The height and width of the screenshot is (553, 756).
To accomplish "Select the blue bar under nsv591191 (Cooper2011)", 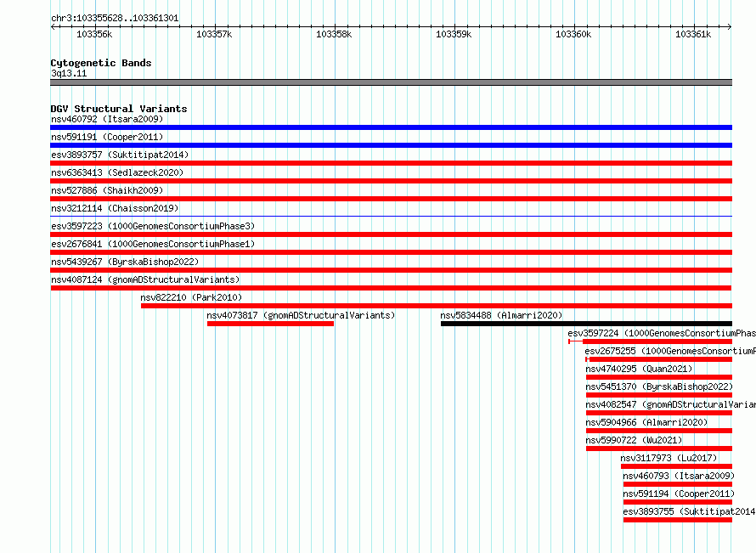I will point(391,145).
